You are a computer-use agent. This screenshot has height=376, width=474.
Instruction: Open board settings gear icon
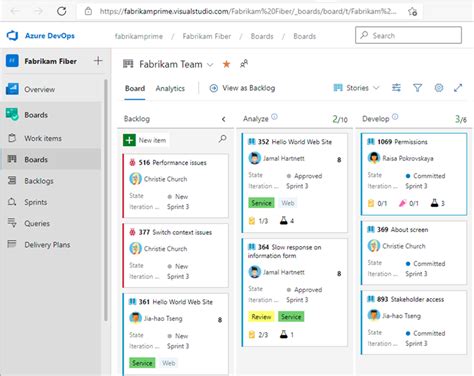coord(439,88)
